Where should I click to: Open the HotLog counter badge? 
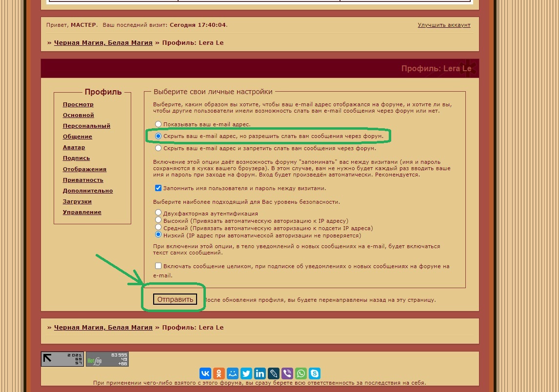(107, 359)
